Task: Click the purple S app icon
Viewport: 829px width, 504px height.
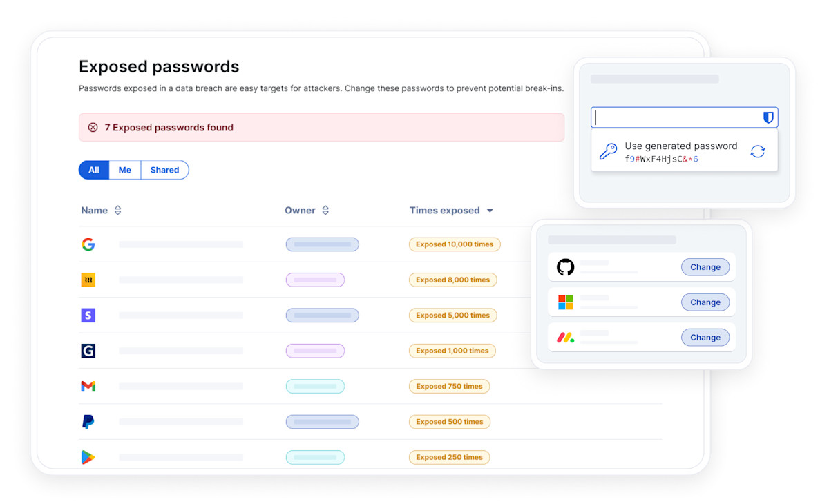Action: 88,316
